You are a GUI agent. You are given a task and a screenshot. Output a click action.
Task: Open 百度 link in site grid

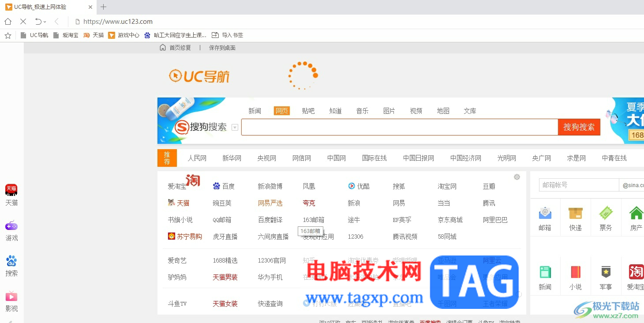(x=224, y=186)
